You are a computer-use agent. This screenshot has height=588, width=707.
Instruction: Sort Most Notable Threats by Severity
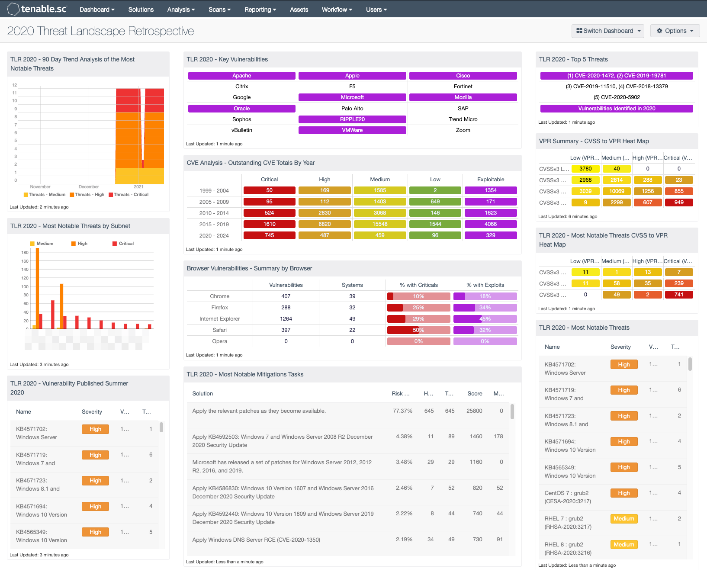pos(620,347)
